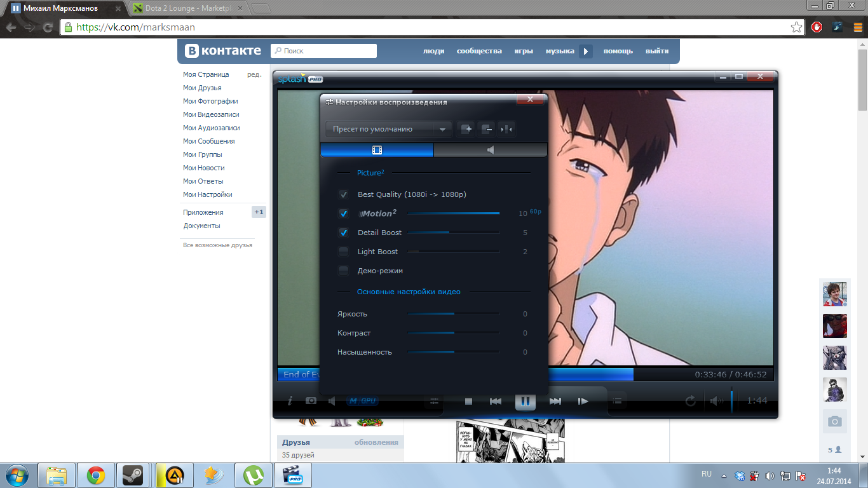Viewport: 868px width, 488px height.
Task: Mute the Splash player volume
Action: click(x=716, y=401)
